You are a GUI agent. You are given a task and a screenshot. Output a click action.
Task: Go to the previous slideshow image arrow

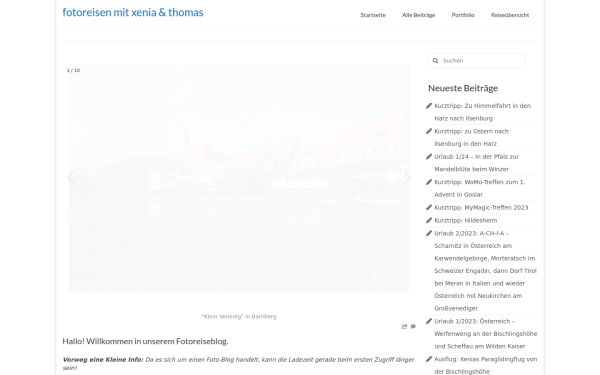(71, 178)
